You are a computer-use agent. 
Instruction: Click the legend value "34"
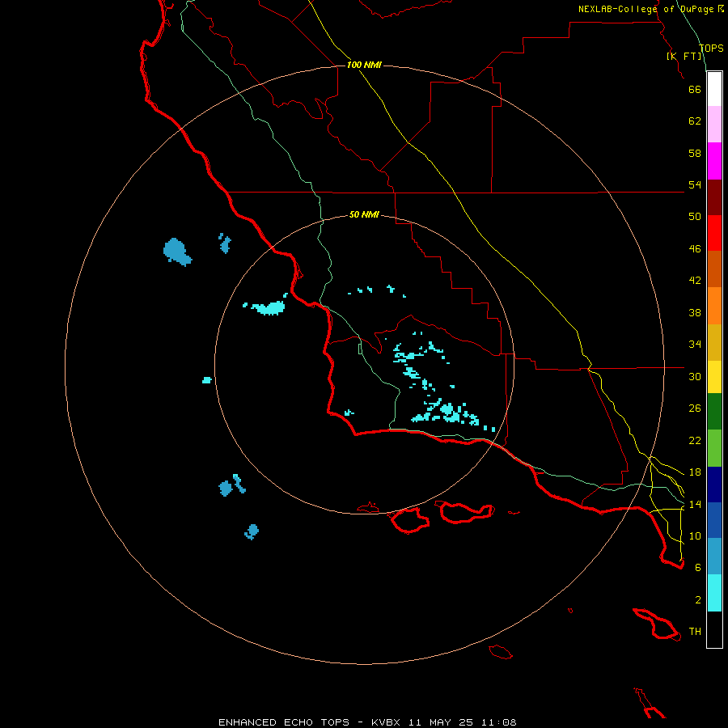695,345
